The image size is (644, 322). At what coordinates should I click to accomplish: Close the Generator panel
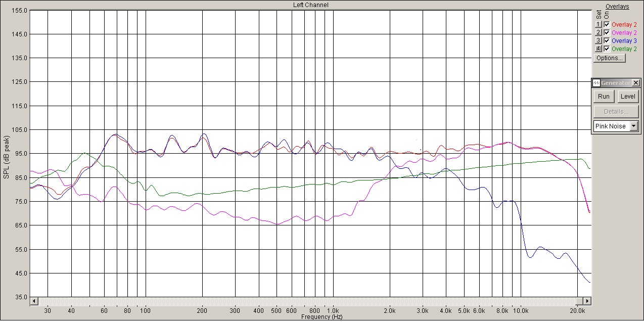[x=635, y=83]
